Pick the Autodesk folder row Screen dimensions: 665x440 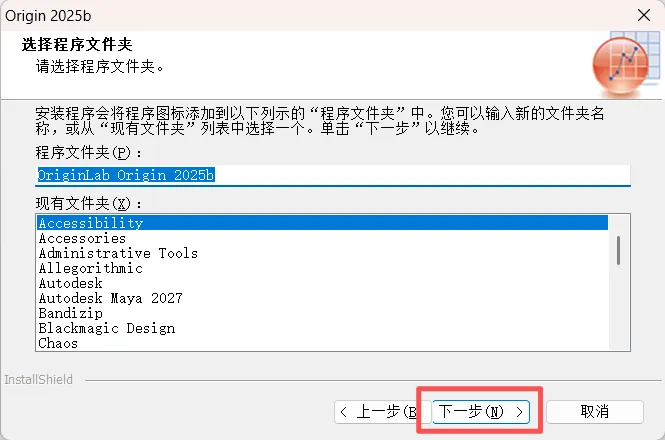tap(322, 283)
